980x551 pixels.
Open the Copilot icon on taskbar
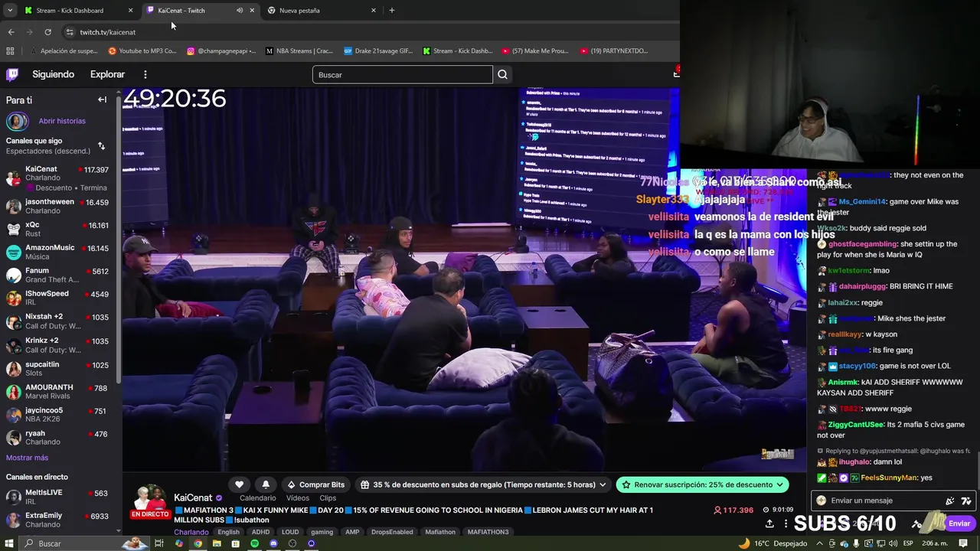pos(178,543)
